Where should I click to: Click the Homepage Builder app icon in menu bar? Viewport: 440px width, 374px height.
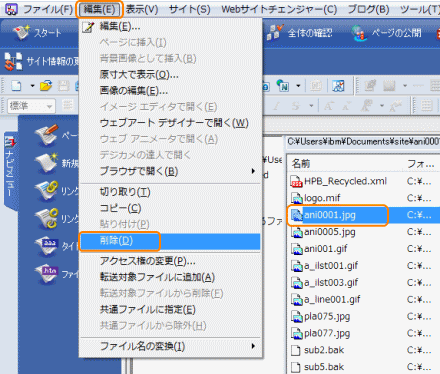[x=11, y=9]
